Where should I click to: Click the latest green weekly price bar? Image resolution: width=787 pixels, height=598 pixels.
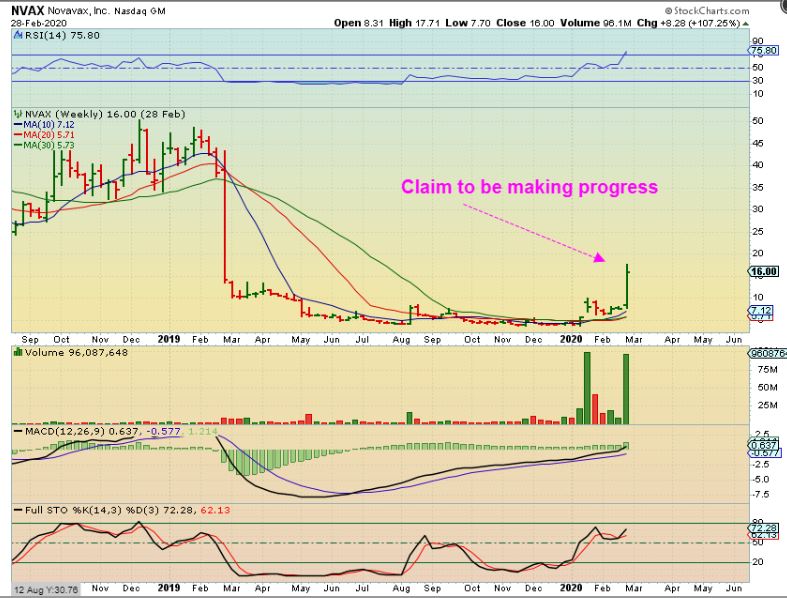[x=627, y=286]
